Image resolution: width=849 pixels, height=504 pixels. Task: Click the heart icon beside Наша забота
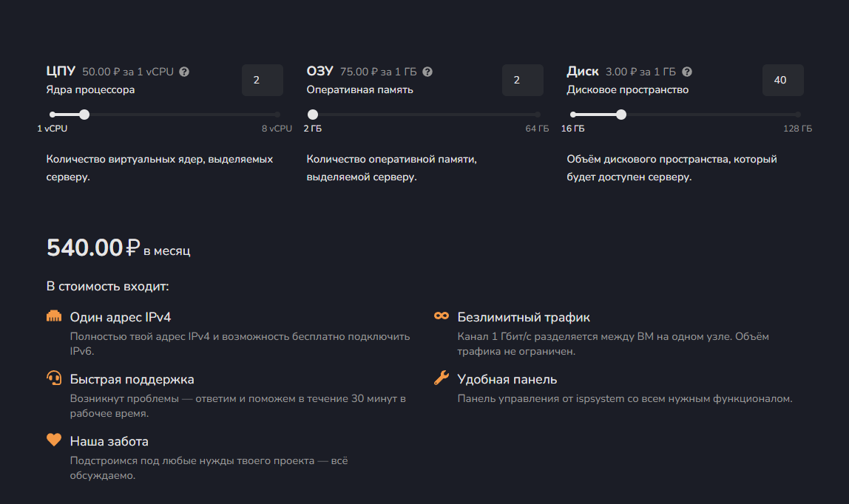click(x=54, y=440)
